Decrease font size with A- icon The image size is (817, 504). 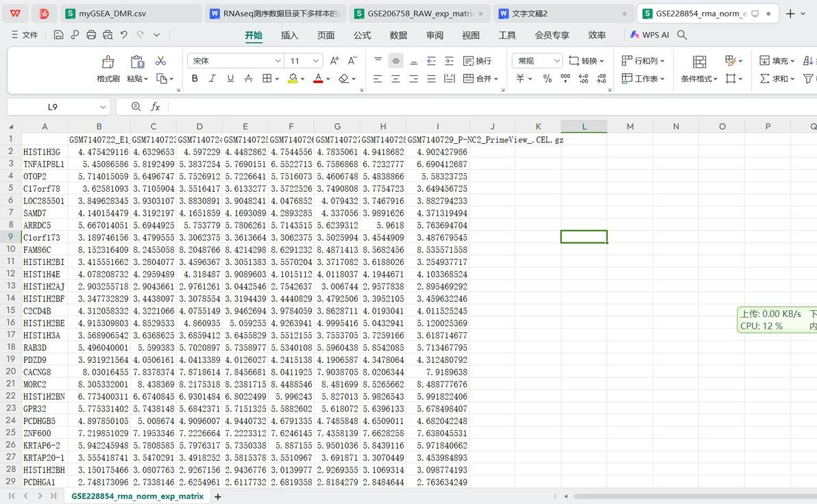[352, 61]
